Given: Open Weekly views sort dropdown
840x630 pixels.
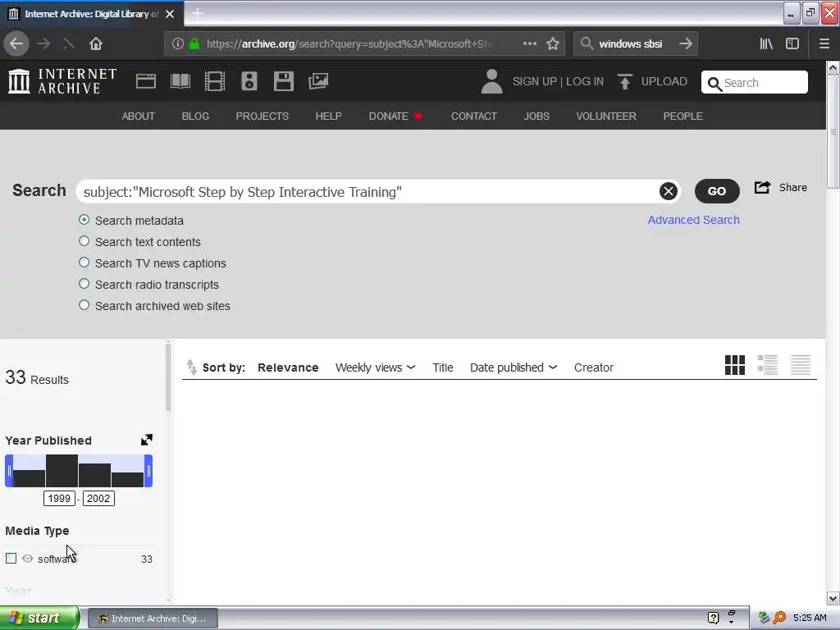Looking at the screenshot, I should pos(375,367).
